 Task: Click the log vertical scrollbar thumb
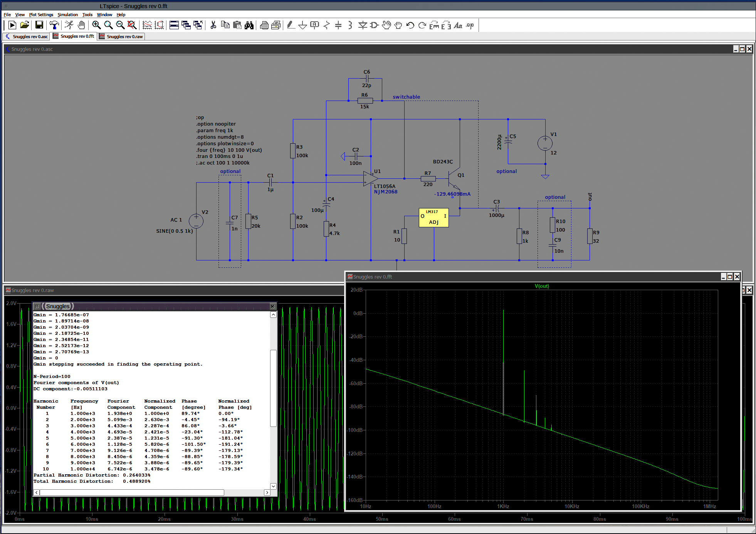pos(273,388)
